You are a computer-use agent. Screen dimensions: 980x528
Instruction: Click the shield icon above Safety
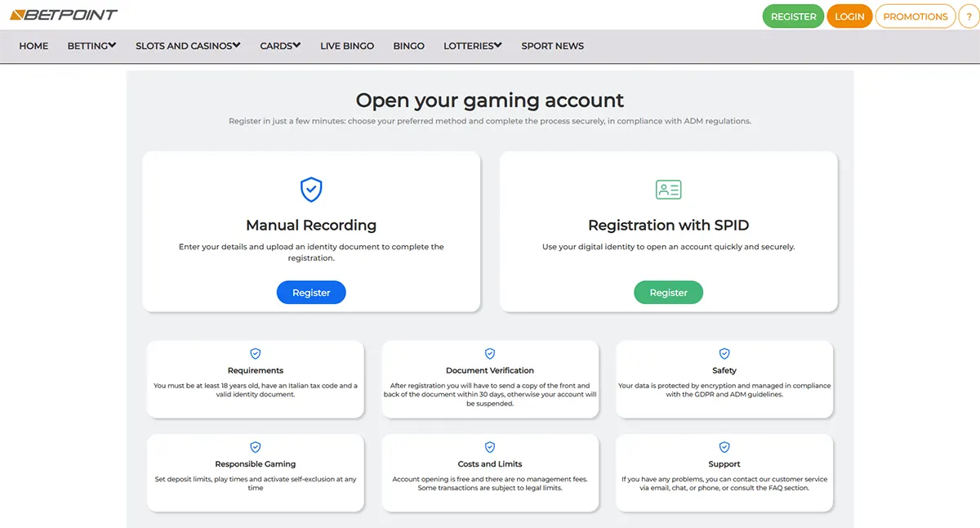click(x=724, y=354)
